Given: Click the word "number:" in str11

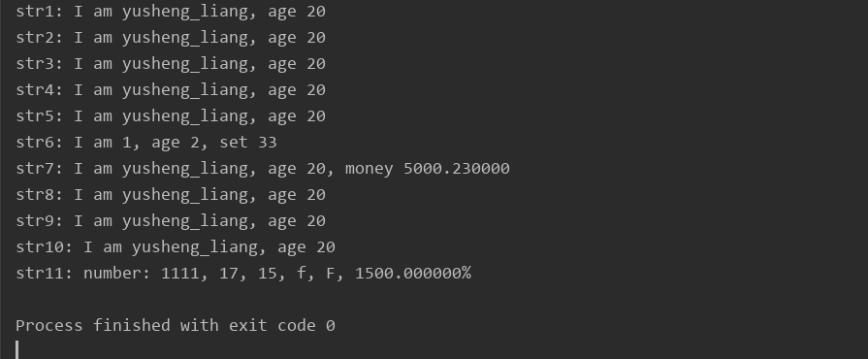Looking at the screenshot, I should click(117, 273).
